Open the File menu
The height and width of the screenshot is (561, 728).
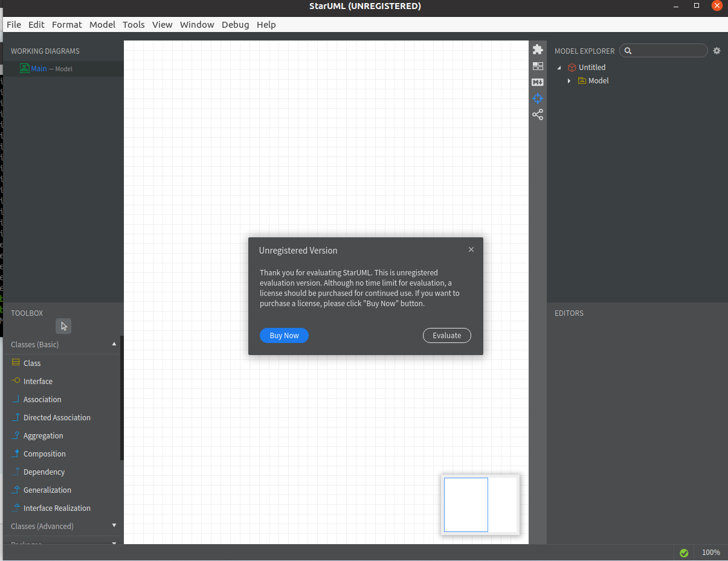(x=13, y=25)
